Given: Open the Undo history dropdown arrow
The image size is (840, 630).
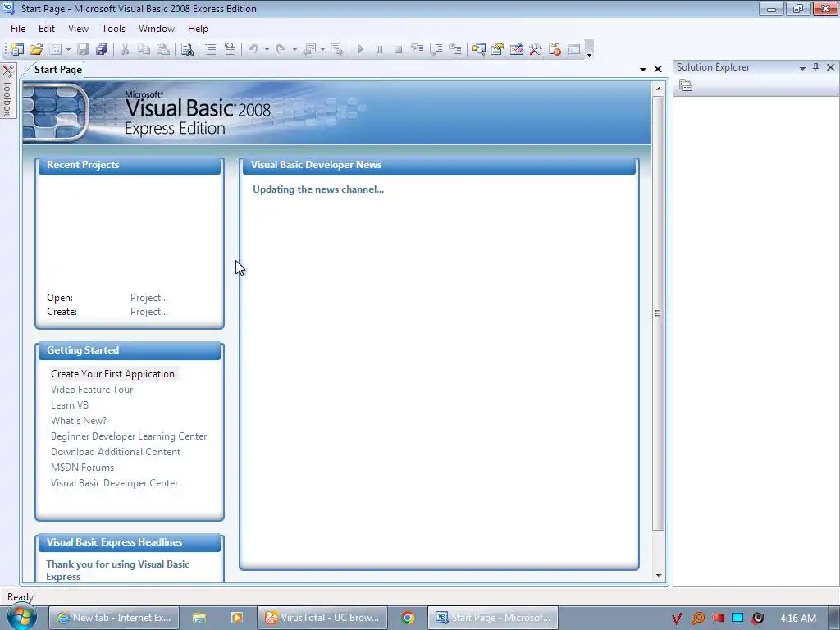Looking at the screenshot, I should (267, 49).
